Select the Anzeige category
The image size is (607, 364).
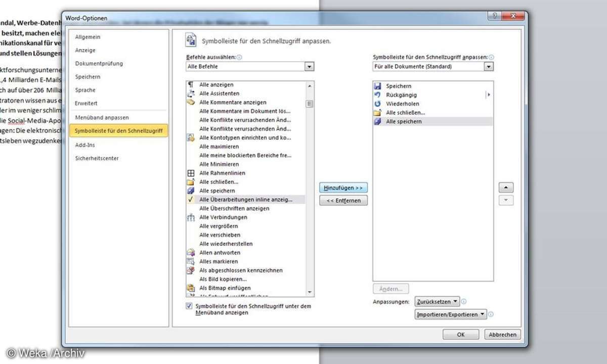pyautogui.click(x=85, y=50)
